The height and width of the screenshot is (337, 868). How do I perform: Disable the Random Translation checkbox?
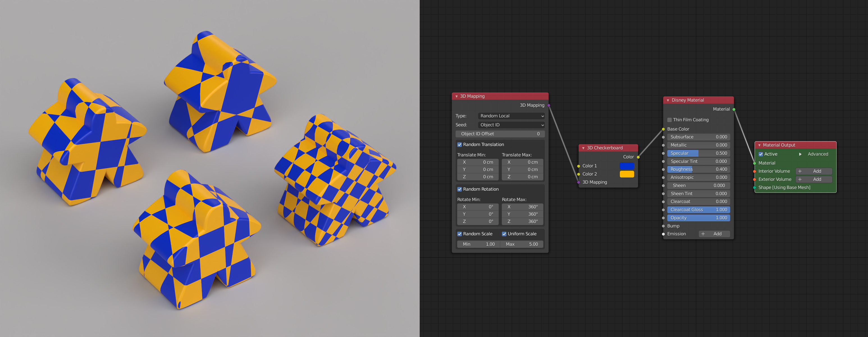[459, 145]
